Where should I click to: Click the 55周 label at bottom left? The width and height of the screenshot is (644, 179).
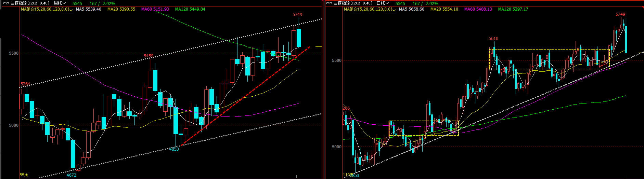coord(24,175)
